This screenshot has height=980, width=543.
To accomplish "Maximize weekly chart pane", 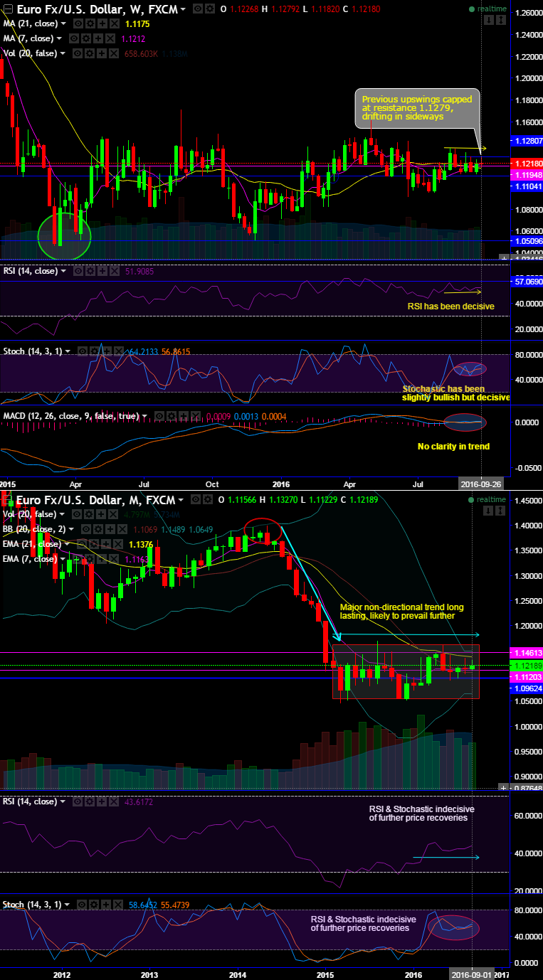I will [501, 20].
